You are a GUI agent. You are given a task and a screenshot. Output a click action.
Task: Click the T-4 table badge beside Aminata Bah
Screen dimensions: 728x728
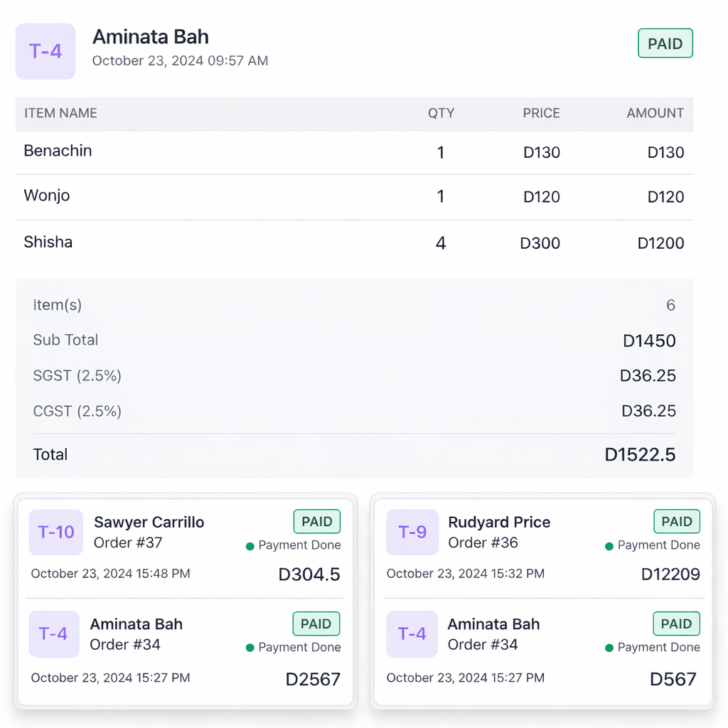45,51
